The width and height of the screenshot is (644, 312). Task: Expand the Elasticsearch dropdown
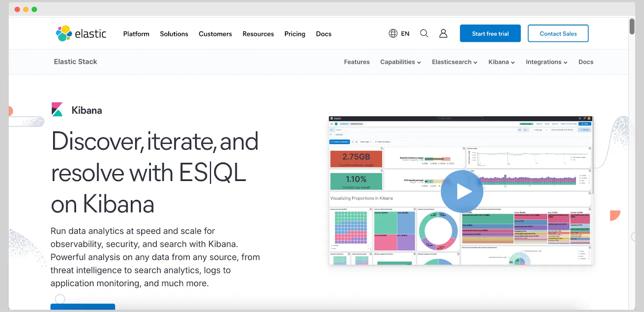coord(454,62)
